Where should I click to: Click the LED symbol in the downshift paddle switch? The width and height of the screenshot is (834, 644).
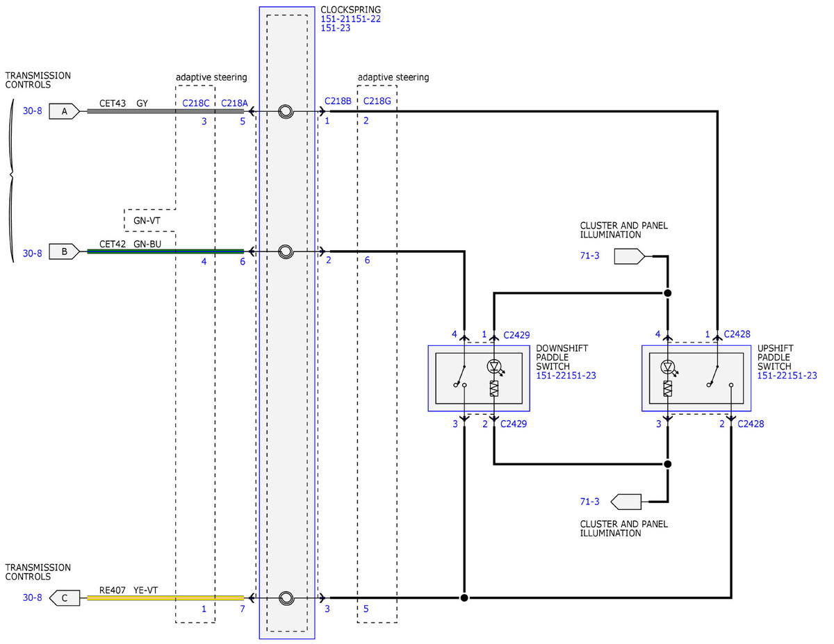tap(495, 366)
